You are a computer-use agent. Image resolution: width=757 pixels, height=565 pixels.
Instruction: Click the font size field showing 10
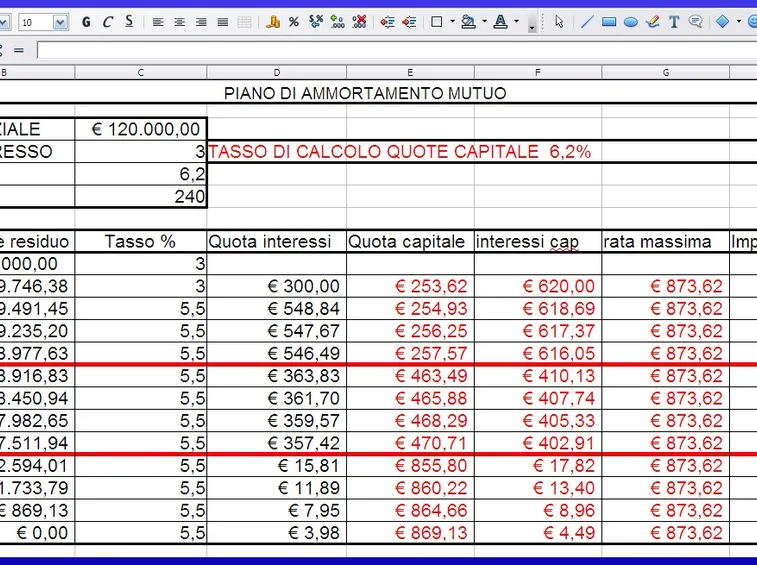coord(36,22)
